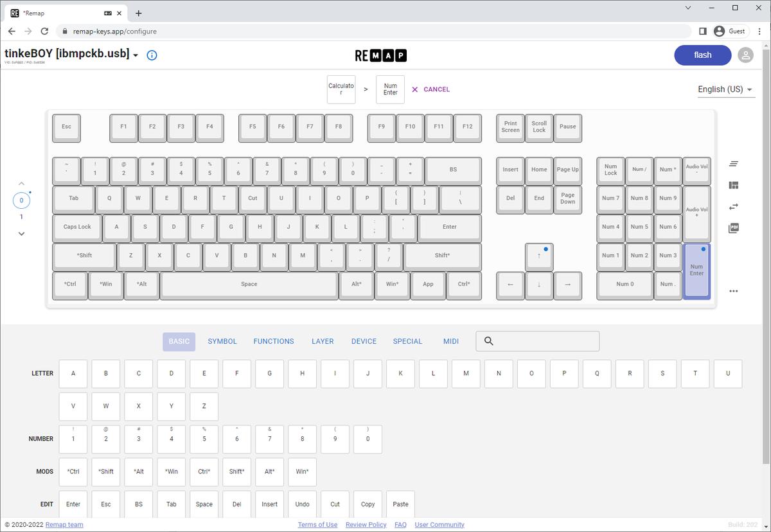Image resolution: width=771 pixels, height=532 pixels.
Task: Go to the lower layer arrow
Action: pyautogui.click(x=21, y=234)
